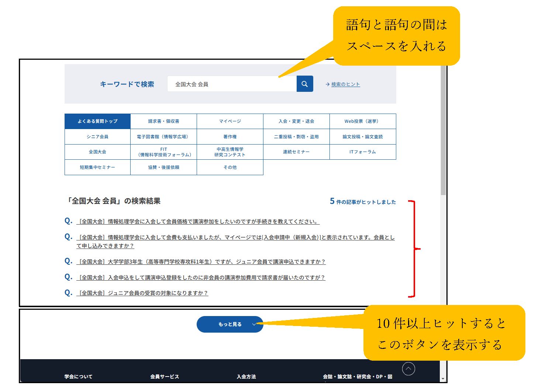The height and width of the screenshot is (392, 535).
Task: Open the 全国大会 category cell
Action: click(97, 152)
